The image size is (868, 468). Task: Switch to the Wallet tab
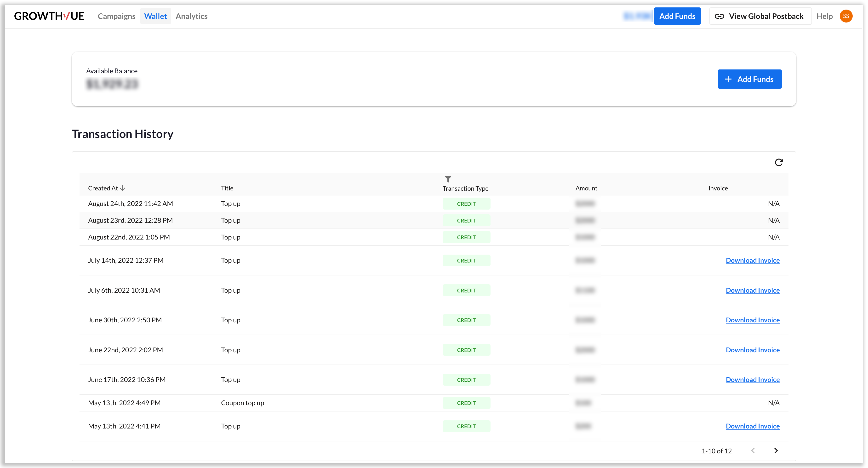pos(155,16)
